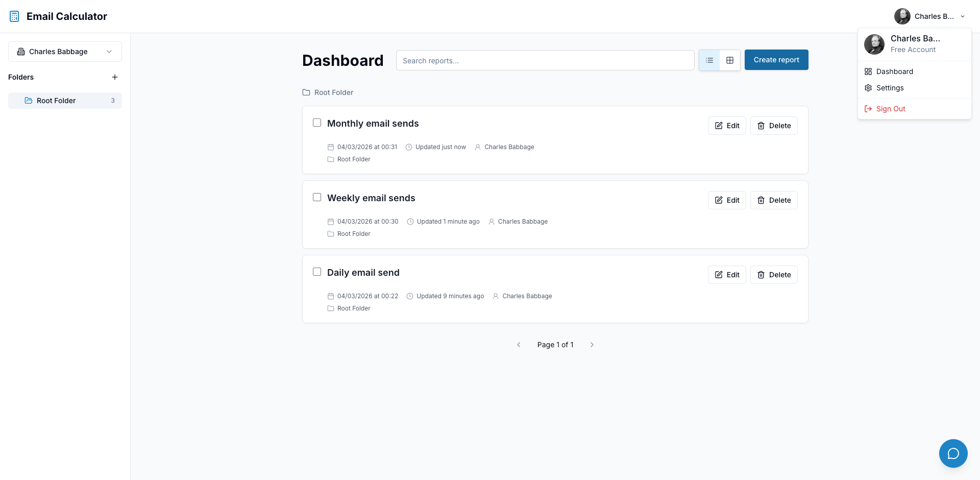Open the chat support bubble
980x480 pixels.
click(952, 453)
